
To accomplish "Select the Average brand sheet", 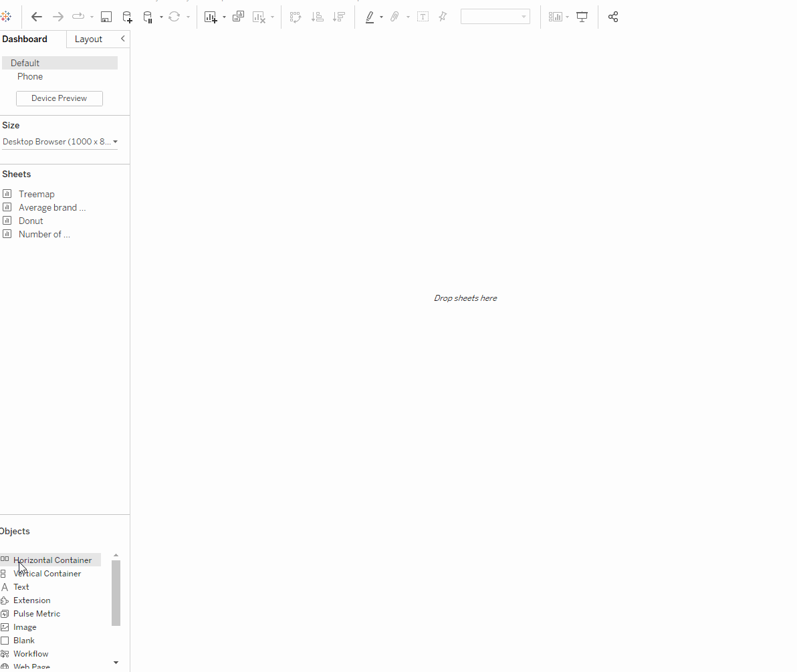I will click(x=52, y=207).
